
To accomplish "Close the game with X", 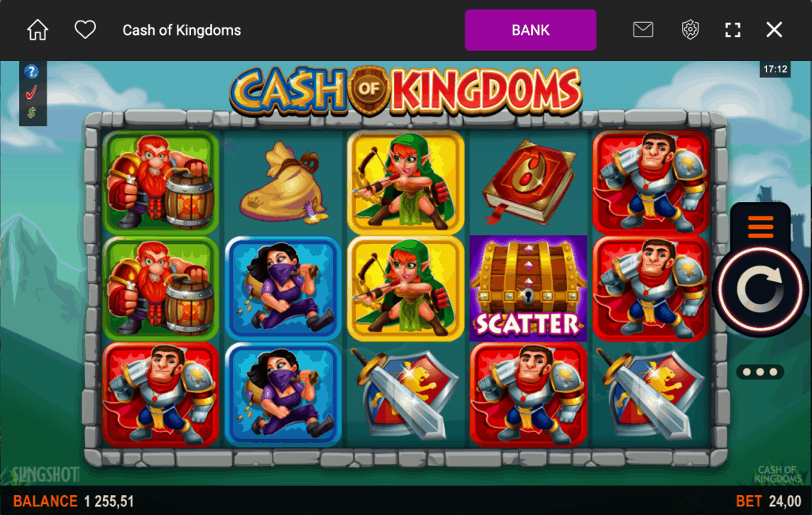I will 774,29.
